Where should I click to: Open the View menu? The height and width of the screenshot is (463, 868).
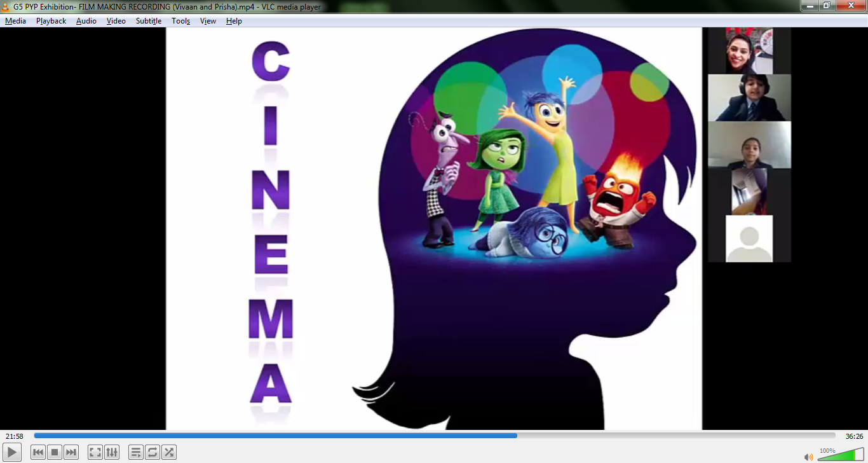[208, 21]
